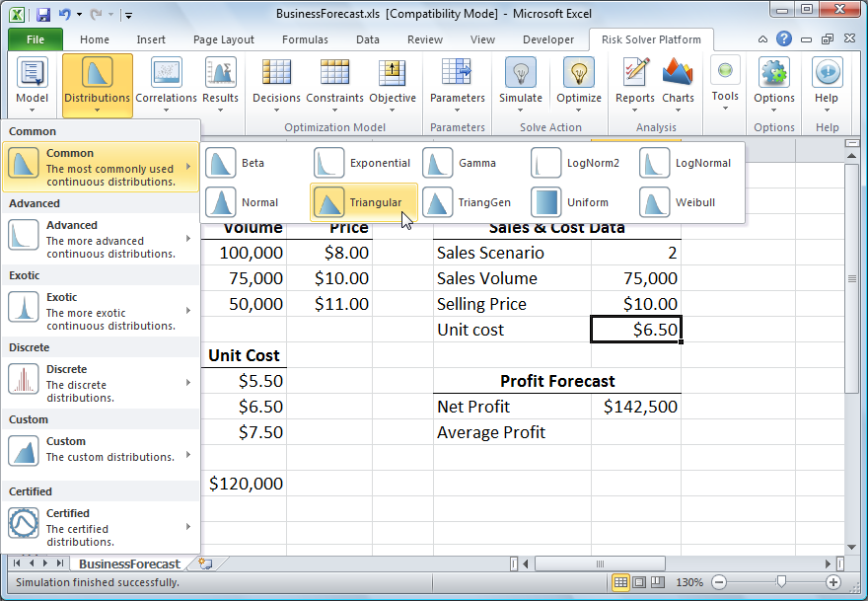Open the Correlations tool
868x601 pixels.
point(166,74)
